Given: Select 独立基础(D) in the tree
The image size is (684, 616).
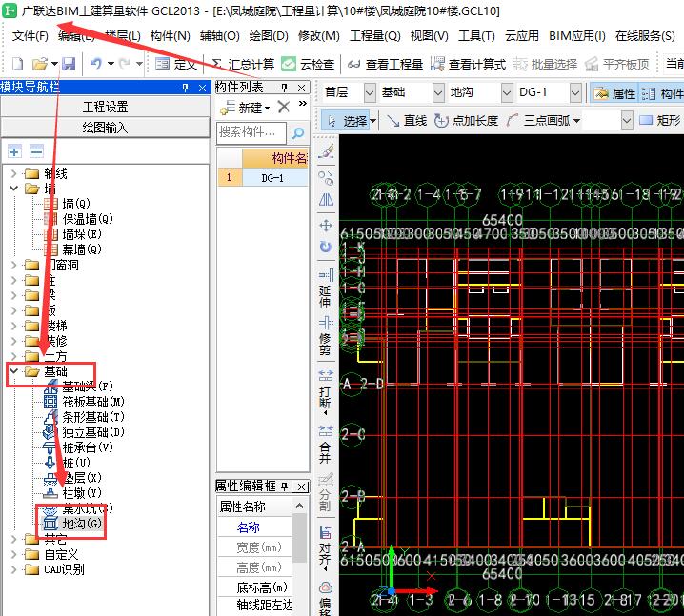Looking at the screenshot, I should click(84, 432).
